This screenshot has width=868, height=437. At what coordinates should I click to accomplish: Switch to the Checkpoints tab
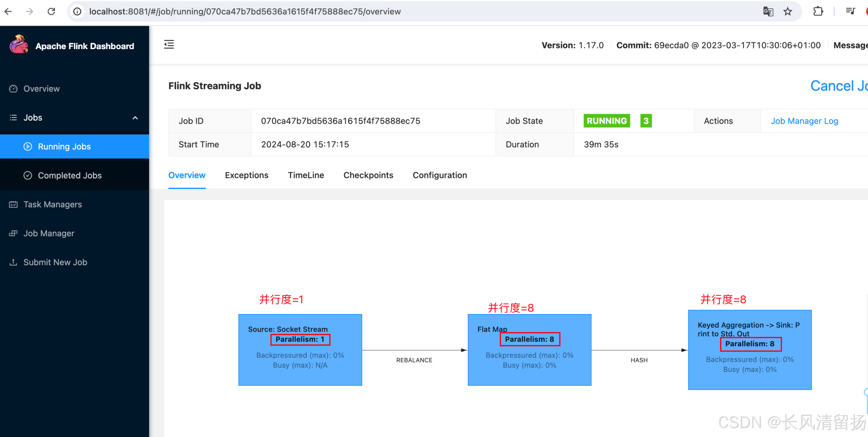pos(368,175)
